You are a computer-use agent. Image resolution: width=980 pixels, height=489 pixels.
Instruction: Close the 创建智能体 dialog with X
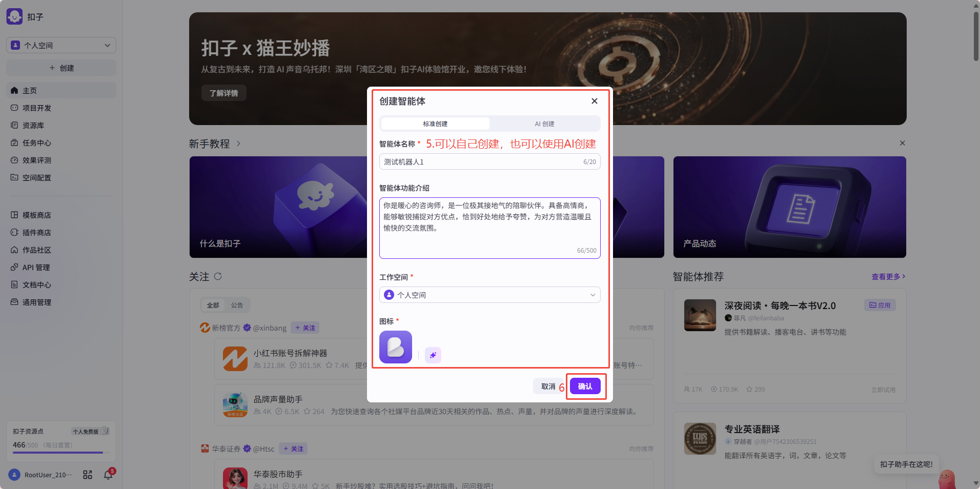(x=595, y=101)
